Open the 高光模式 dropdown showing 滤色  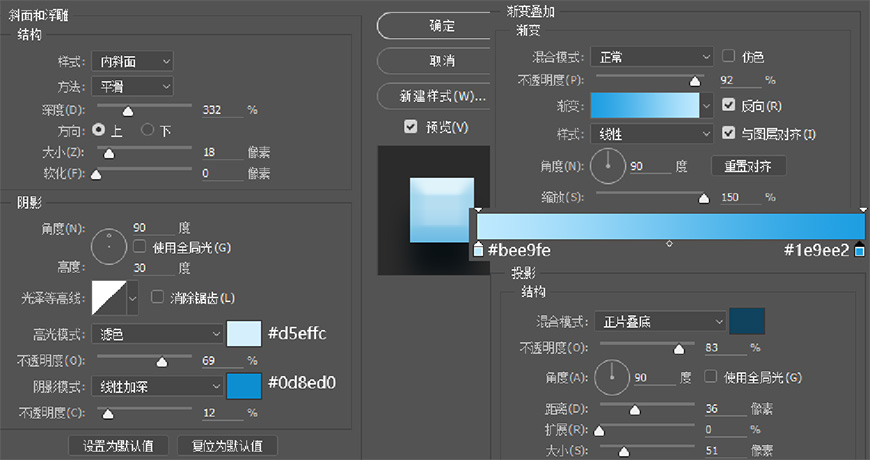tap(157, 334)
